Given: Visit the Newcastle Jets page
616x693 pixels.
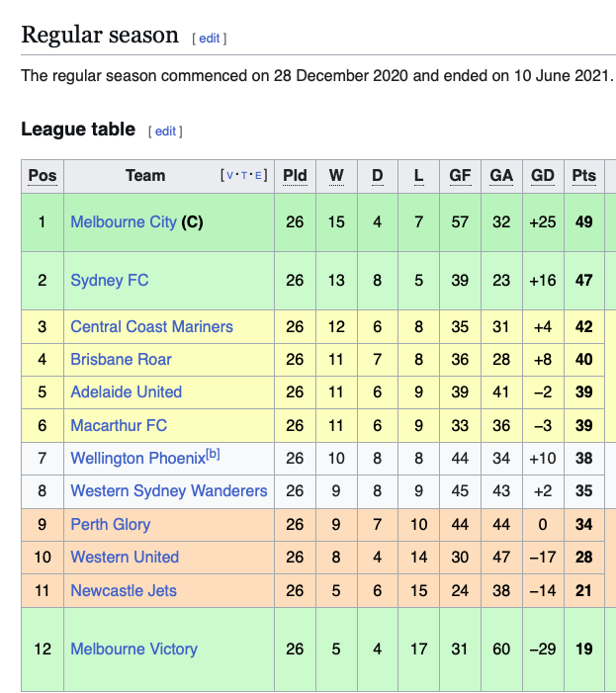Looking at the screenshot, I should tap(124, 590).
